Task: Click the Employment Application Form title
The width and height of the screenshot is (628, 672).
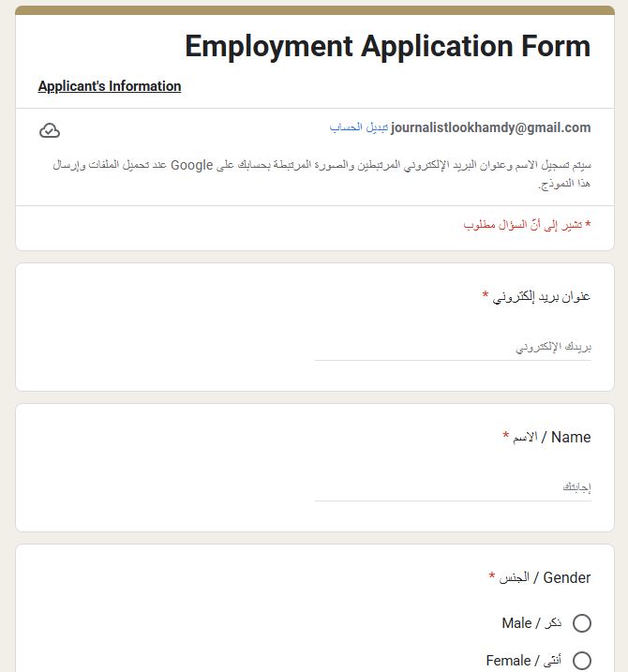Action: point(387,46)
